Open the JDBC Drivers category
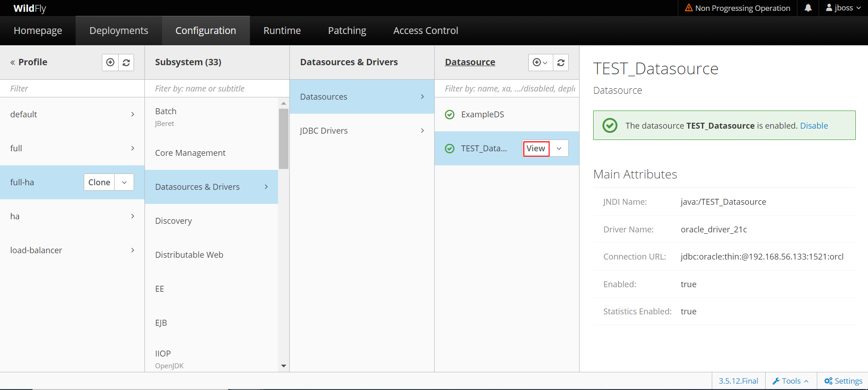 coord(362,130)
